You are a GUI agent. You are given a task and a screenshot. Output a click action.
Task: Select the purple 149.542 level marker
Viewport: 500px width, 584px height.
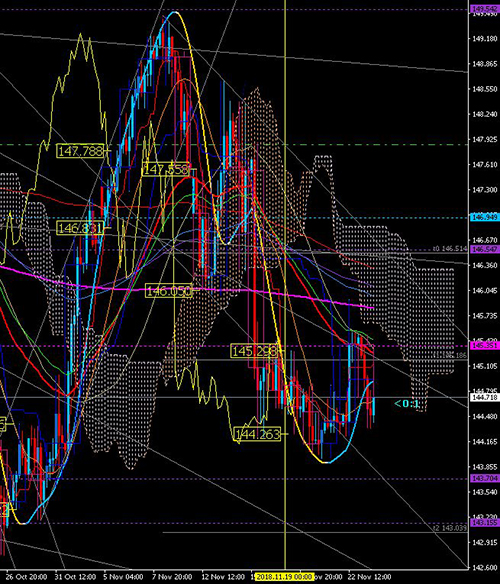coord(485,9)
